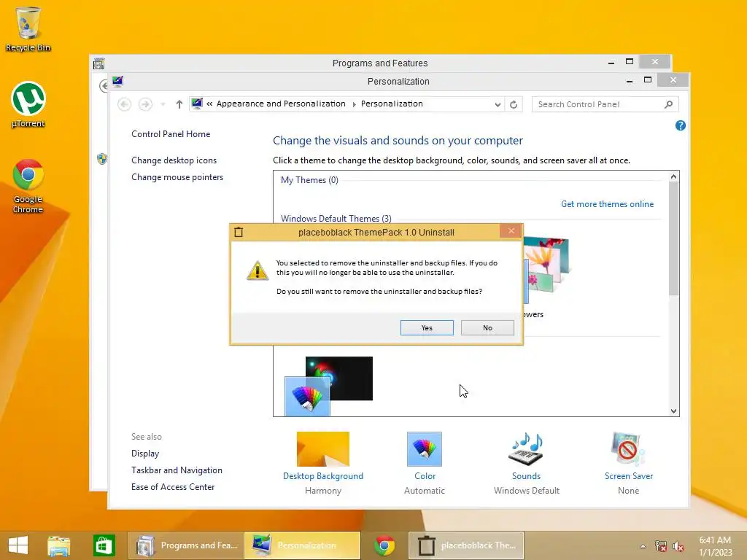This screenshot has height=560, width=747.
Task: Open Desktop Background settings icon
Action: [x=323, y=449]
